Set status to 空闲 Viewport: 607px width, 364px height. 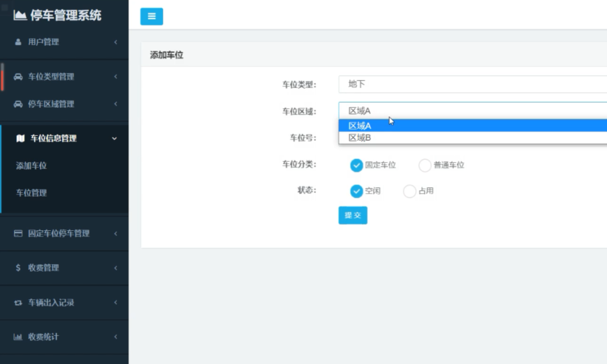point(356,191)
